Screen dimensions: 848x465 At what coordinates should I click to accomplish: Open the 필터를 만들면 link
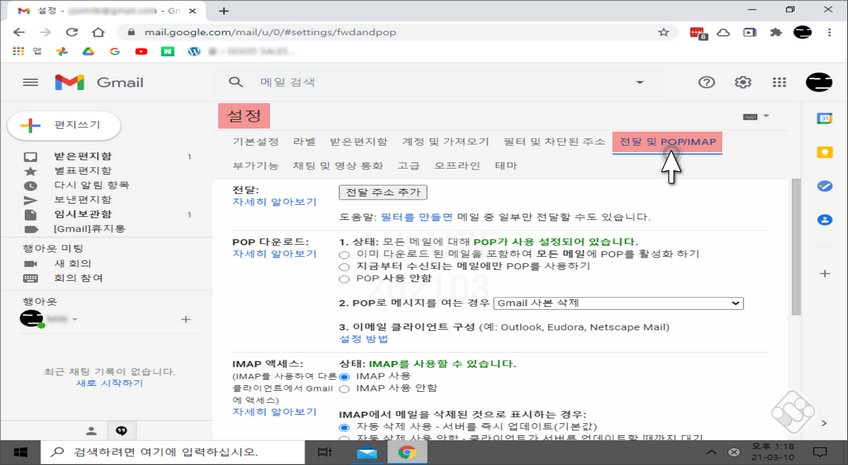[416, 217]
